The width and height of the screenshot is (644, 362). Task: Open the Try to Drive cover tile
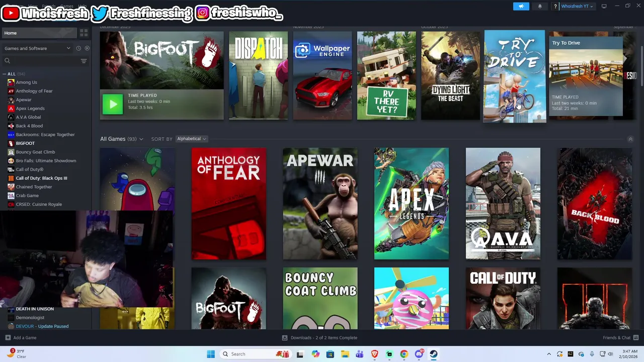click(515, 76)
